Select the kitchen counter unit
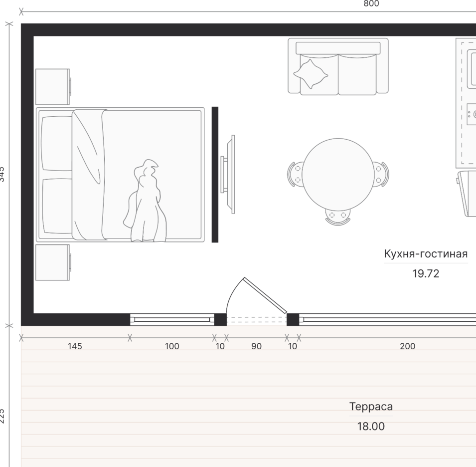Image resolution: width=476 pixels, height=467 pixels. (467, 102)
